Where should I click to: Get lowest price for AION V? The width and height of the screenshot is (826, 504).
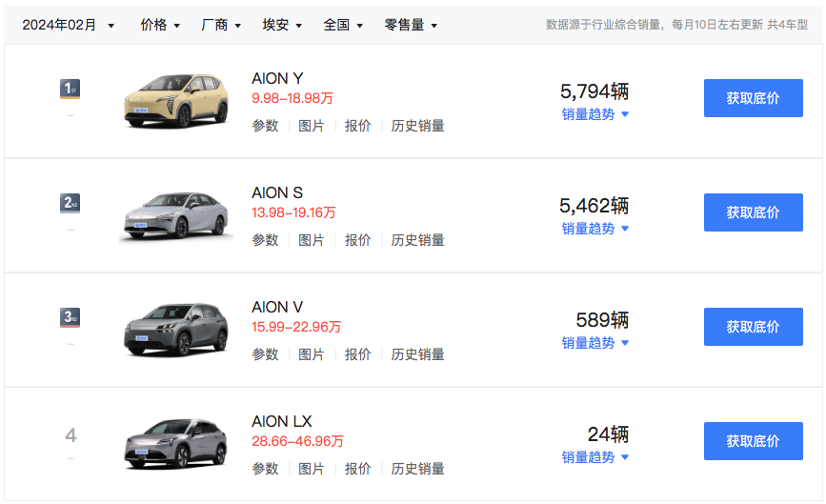(753, 327)
